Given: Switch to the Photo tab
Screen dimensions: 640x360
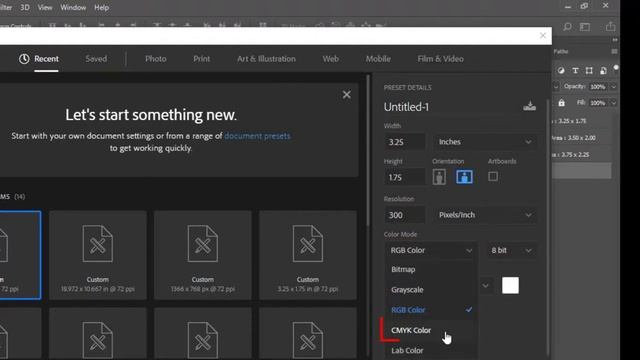Looking at the screenshot, I should click(x=156, y=59).
